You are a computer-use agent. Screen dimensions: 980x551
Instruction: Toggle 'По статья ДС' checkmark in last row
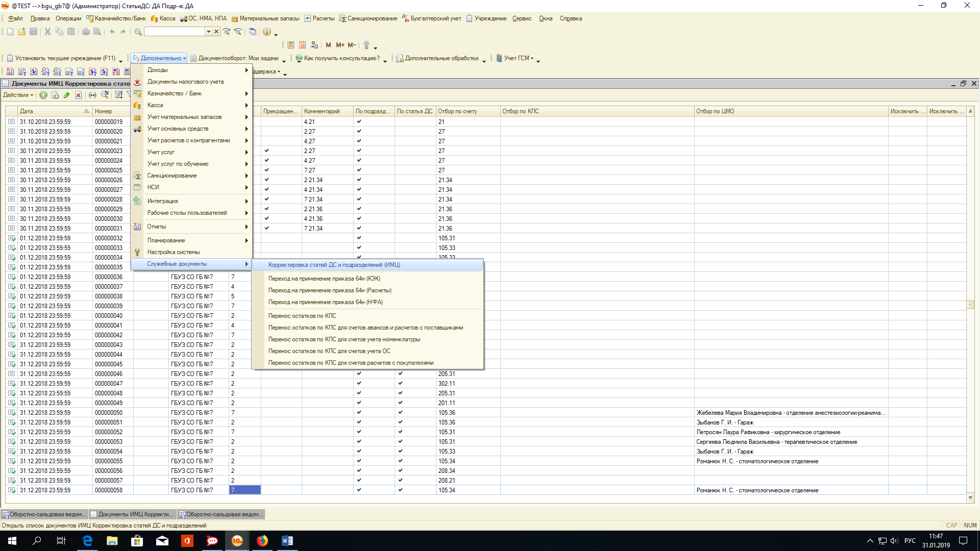tap(400, 490)
